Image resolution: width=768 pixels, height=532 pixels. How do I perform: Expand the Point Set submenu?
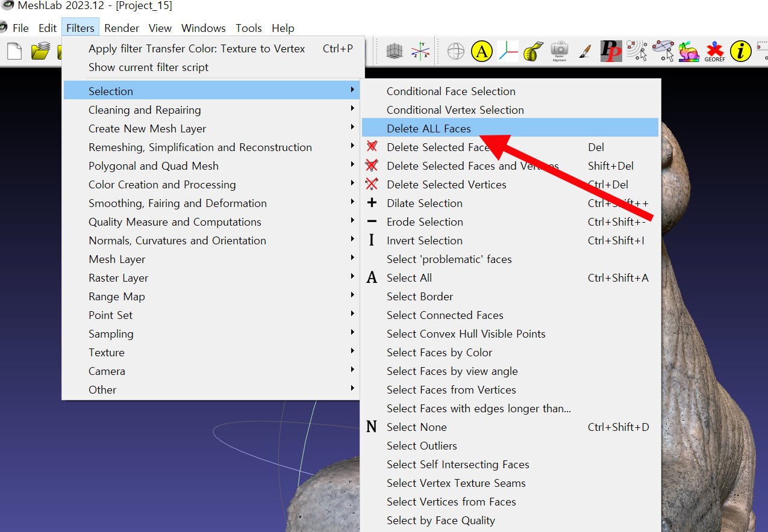pos(213,315)
